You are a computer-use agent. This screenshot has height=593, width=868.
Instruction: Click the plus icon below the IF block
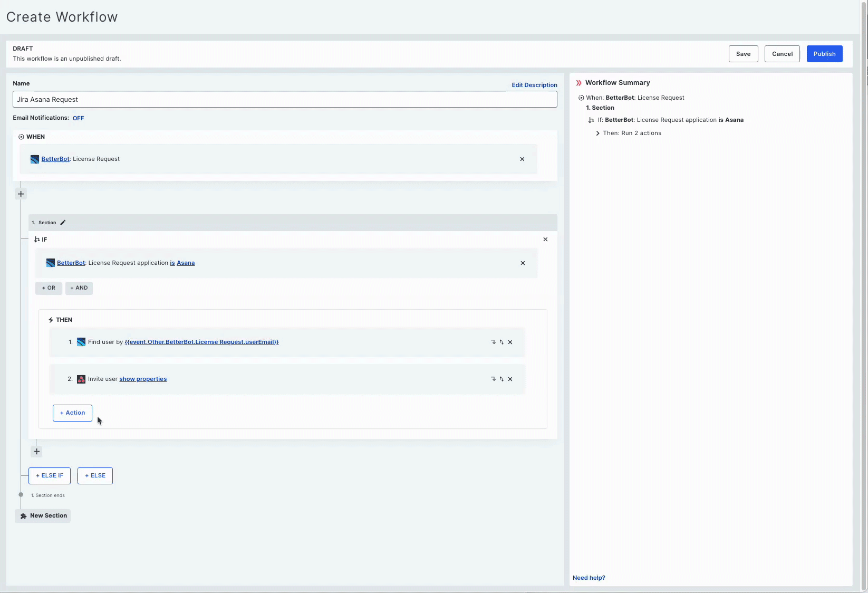click(x=37, y=452)
